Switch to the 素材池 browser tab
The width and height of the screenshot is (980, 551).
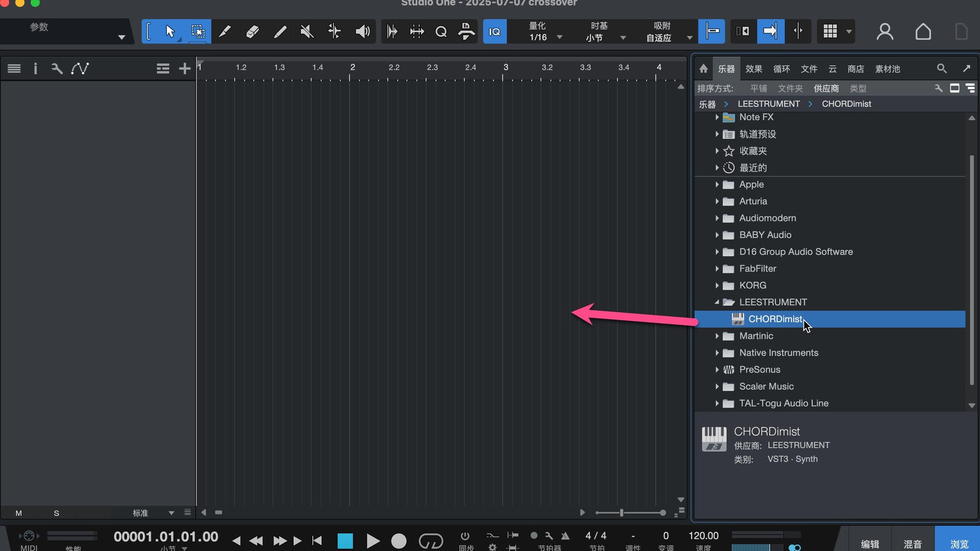pos(888,69)
